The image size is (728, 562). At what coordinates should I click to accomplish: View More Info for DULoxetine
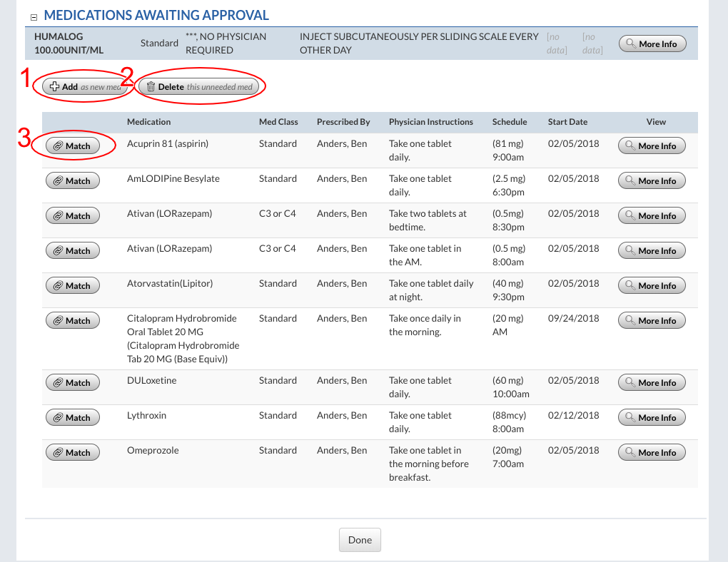(651, 382)
